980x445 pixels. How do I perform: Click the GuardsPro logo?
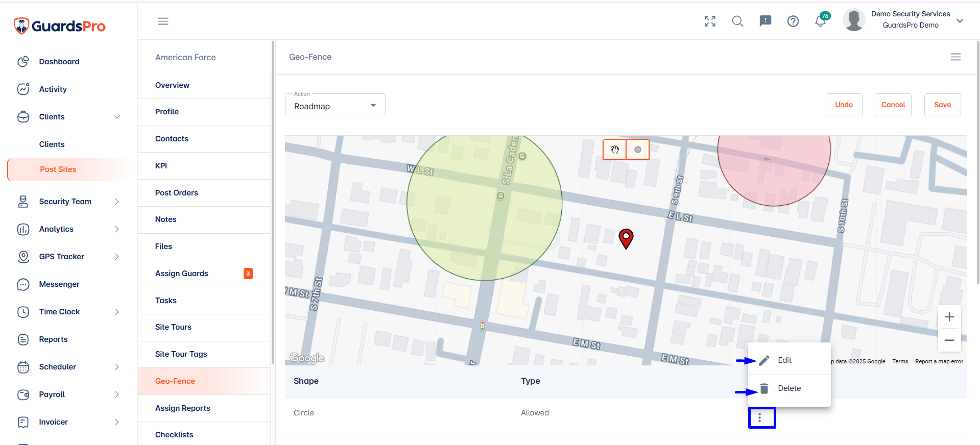[59, 26]
